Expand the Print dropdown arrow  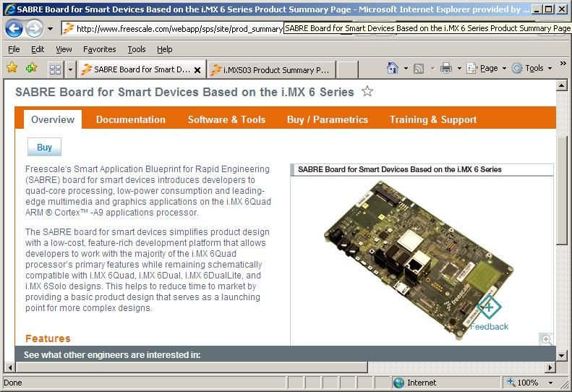click(x=459, y=68)
